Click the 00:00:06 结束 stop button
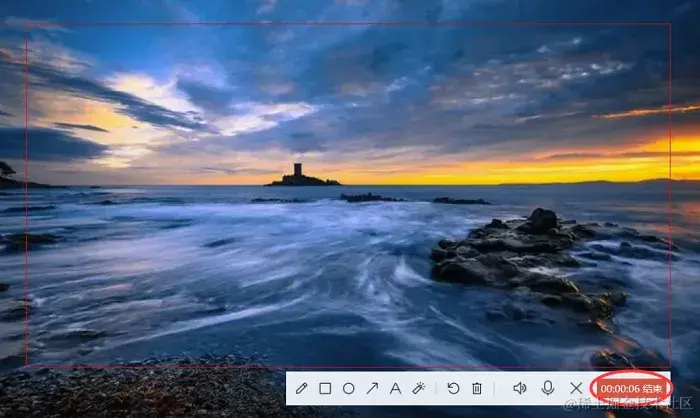 [x=631, y=389]
